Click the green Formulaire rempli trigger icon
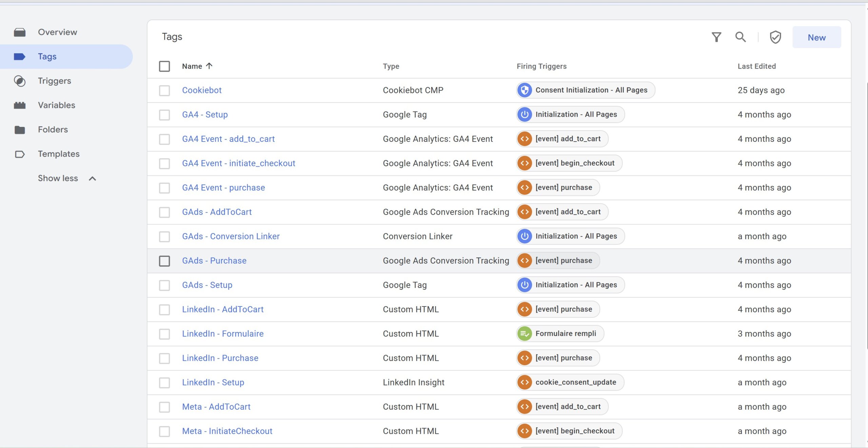This screenshot has height=448, width=868. (x=525, y=334)
